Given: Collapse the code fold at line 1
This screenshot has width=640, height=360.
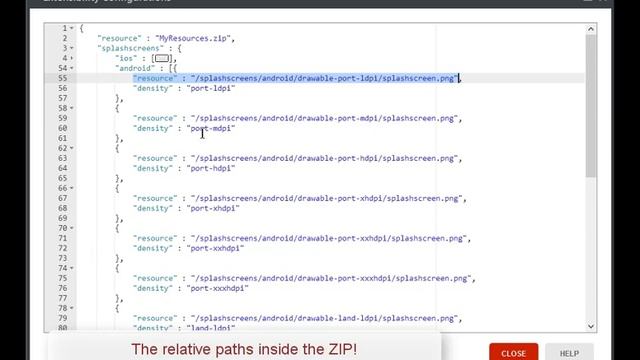Looking at the screenshot, I should pos(72,28).
